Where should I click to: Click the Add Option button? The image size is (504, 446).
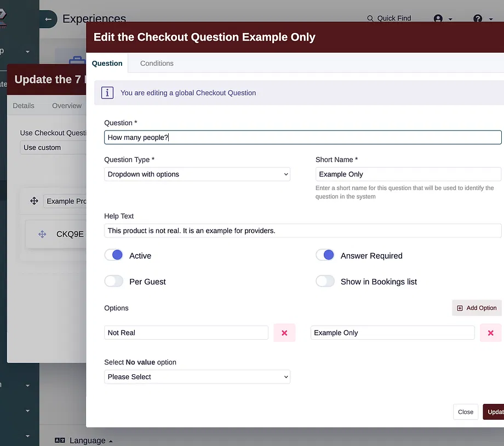point(477,308)
